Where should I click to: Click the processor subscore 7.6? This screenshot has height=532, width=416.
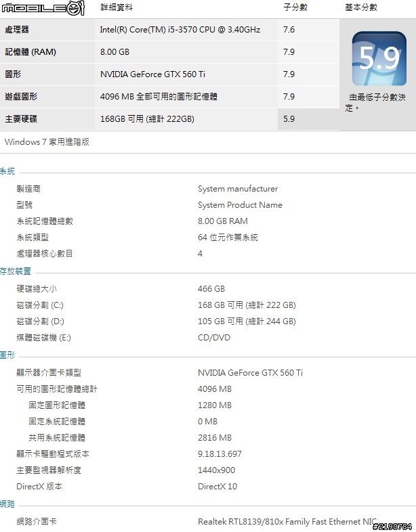pos(289,30)
